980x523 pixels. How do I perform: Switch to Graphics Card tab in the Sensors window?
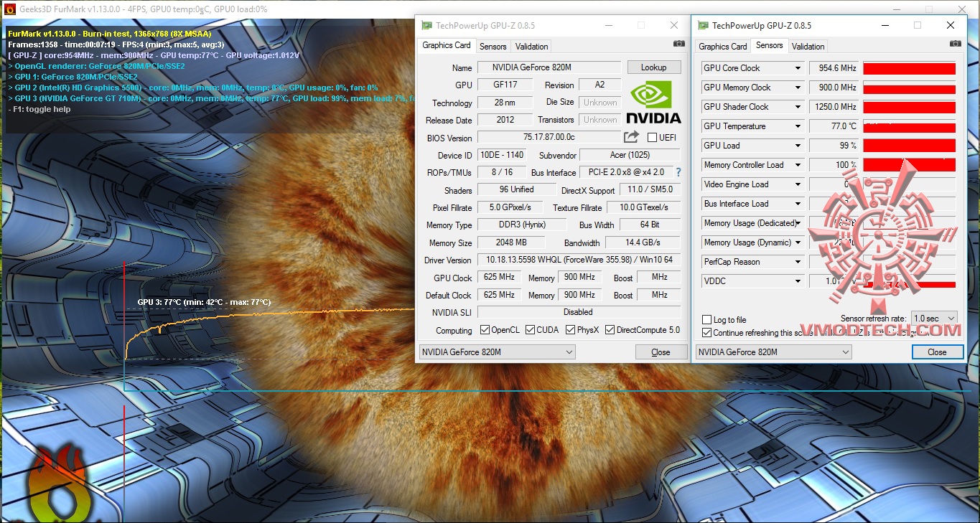(723, 47)
